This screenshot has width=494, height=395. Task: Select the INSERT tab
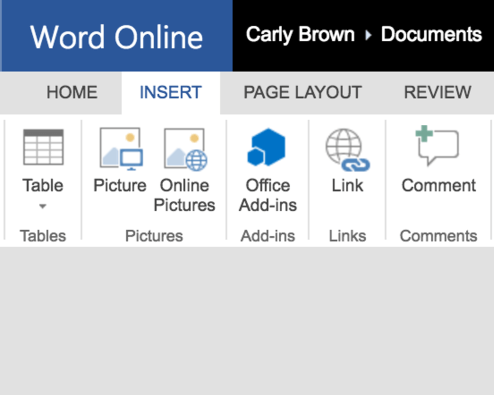170,92
